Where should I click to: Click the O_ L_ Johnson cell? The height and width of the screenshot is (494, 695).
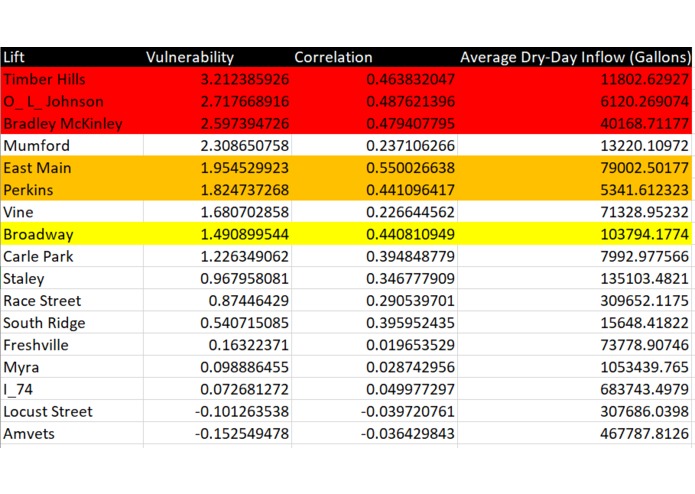tap(72, 101)
